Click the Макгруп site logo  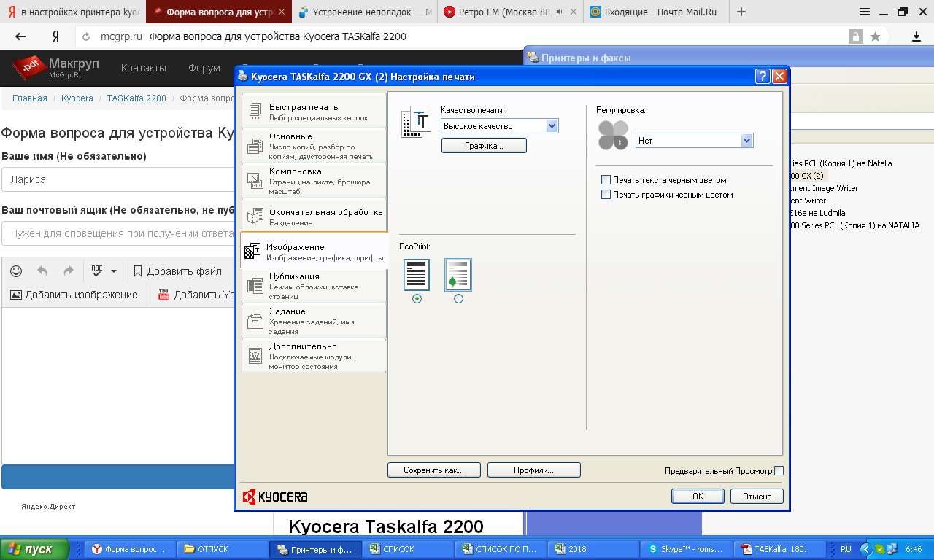coord(55,67)
